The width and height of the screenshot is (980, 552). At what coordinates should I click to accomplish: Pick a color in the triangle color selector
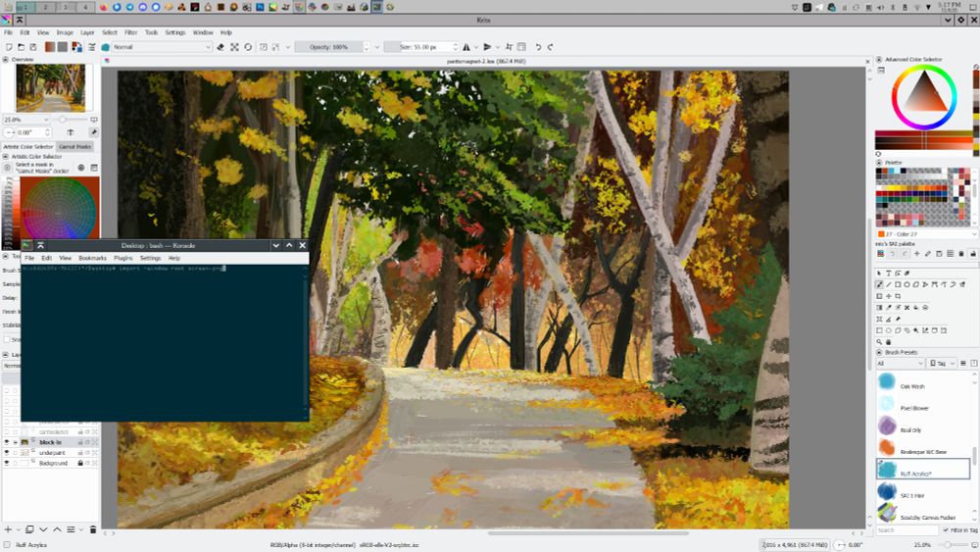pos(924,94)
